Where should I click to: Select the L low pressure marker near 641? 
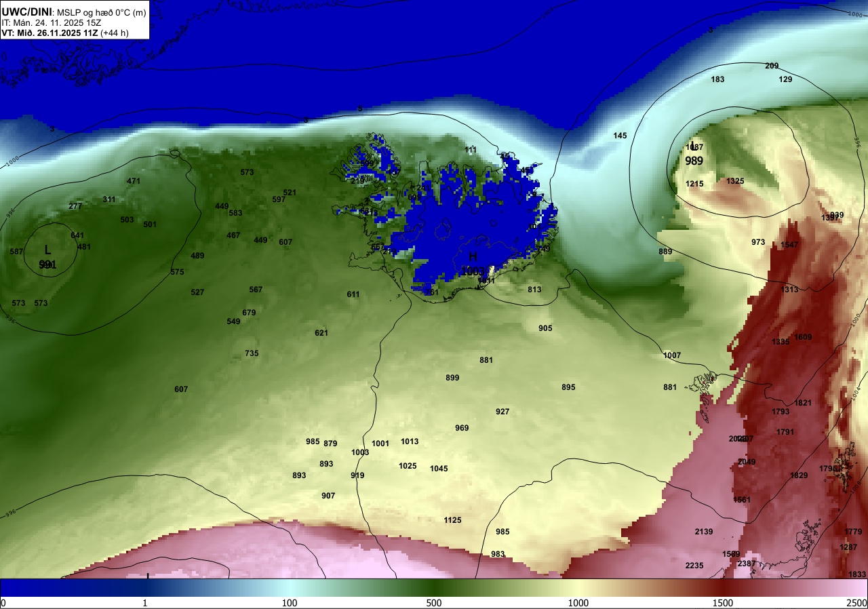tap(47, 250)
